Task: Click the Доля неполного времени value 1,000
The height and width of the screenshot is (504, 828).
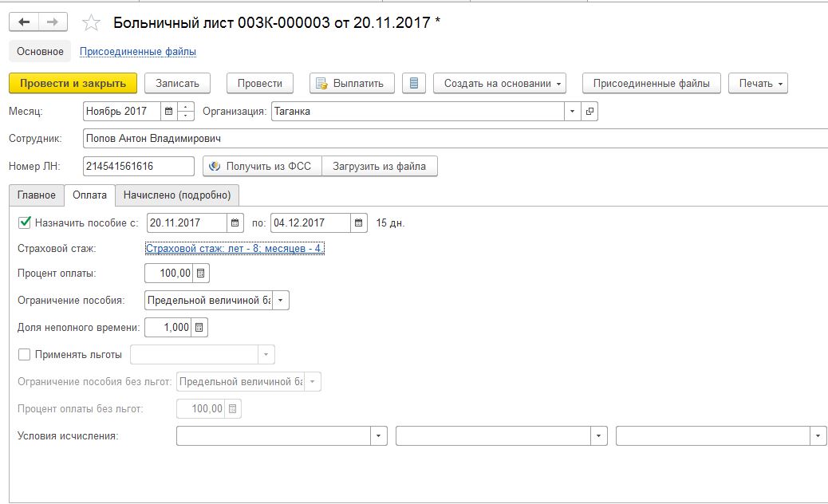Action: 168,327
